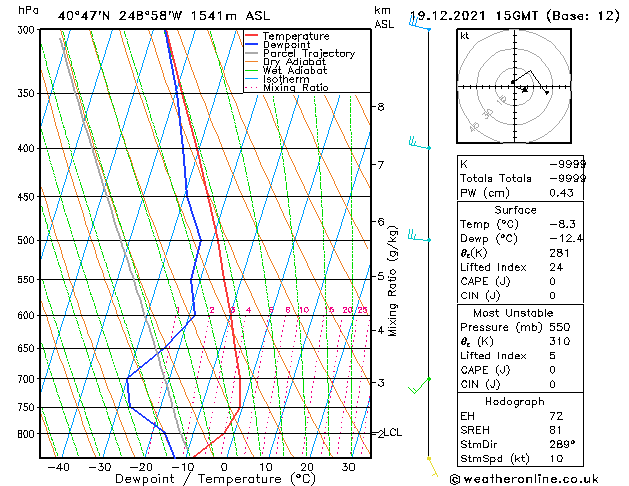Click the hodograph storm motion marker
This screenshot has width=629, height=486.
coord(525,90)
